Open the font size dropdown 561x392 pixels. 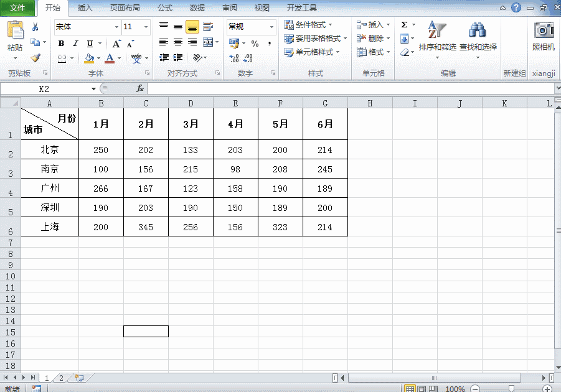tap(146, 27)
